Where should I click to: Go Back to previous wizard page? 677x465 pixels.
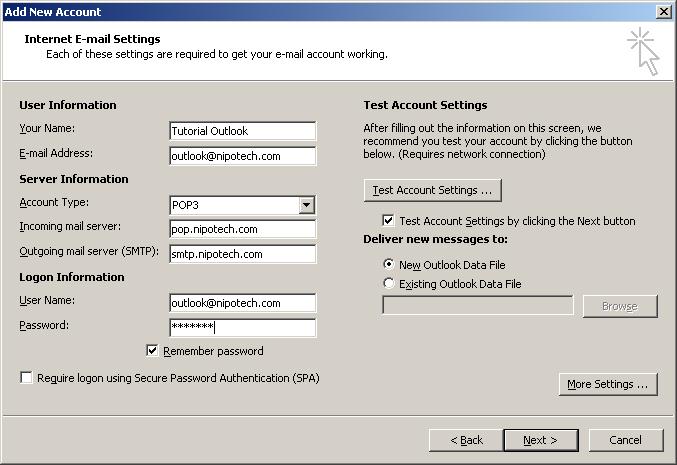point(466,440)
